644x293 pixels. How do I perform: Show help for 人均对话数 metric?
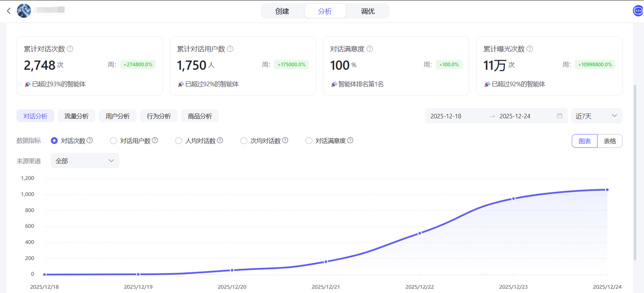[x=220, y=140]
